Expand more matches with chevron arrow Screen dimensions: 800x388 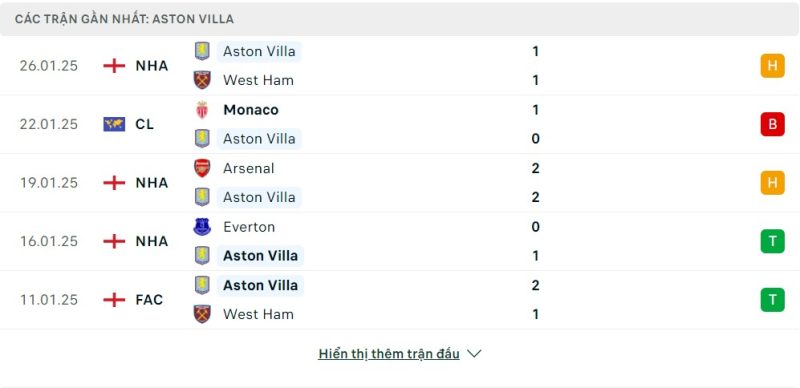pos(474,354)
